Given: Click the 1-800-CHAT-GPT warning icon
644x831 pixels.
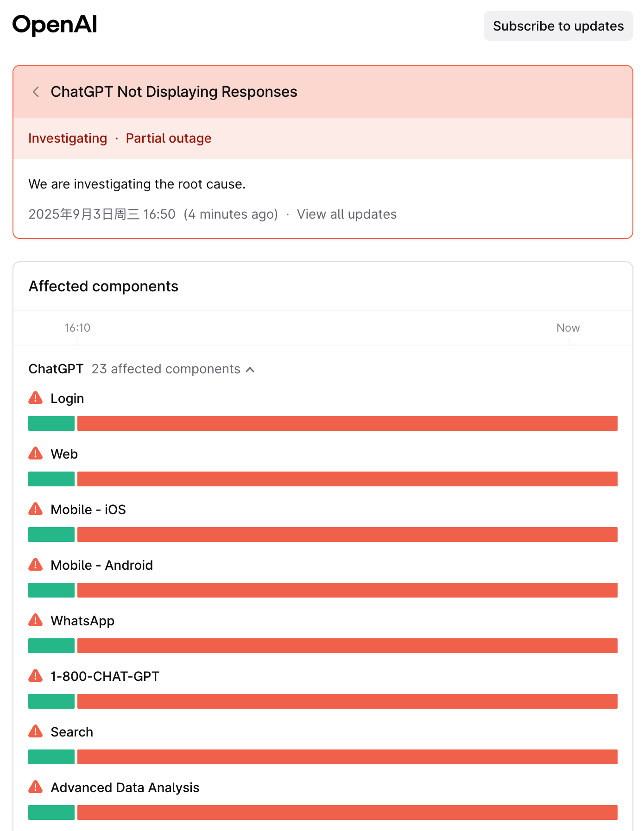Looking at the screenshot, I should coord(36,676).
